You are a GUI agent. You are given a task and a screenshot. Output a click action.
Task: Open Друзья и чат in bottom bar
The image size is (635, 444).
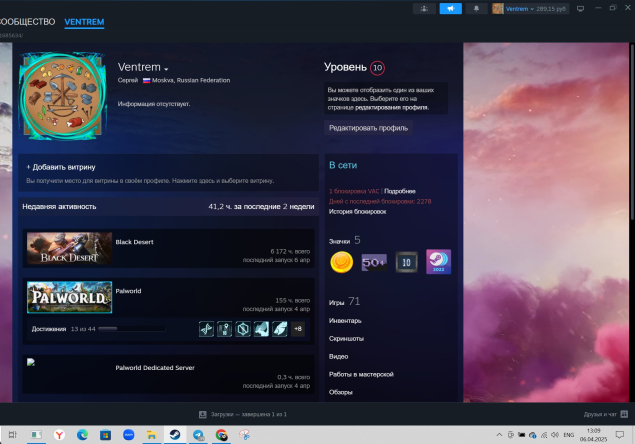(x=605, y=414)
